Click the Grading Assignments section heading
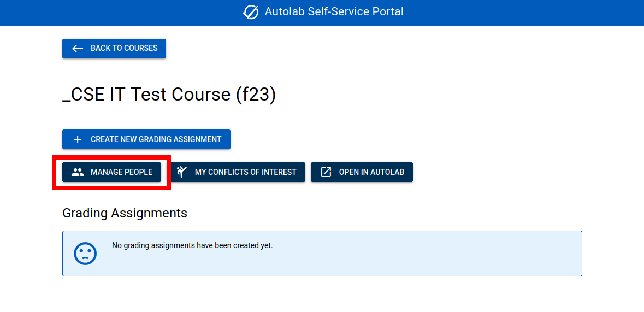 [x=125, y=213]
